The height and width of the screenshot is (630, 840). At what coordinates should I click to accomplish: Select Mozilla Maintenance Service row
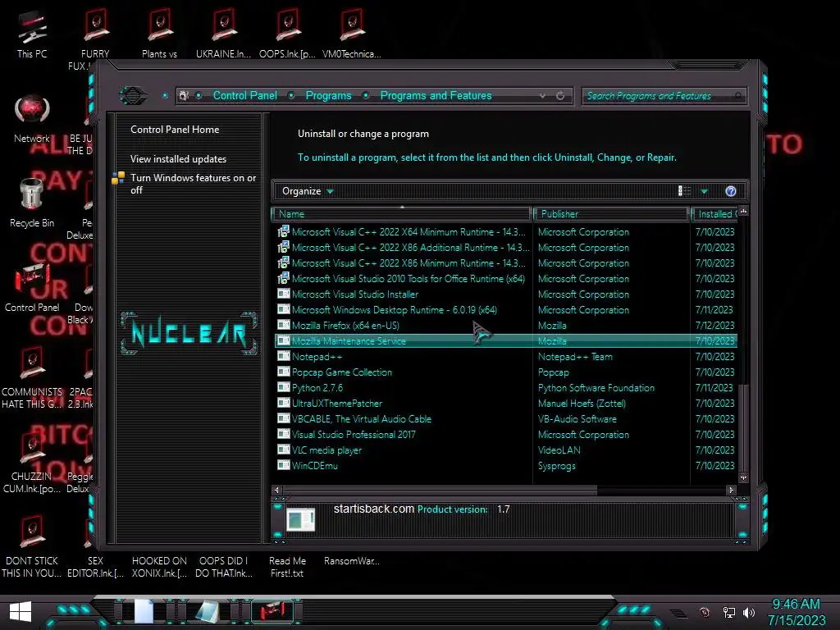[x=505, y=340]
